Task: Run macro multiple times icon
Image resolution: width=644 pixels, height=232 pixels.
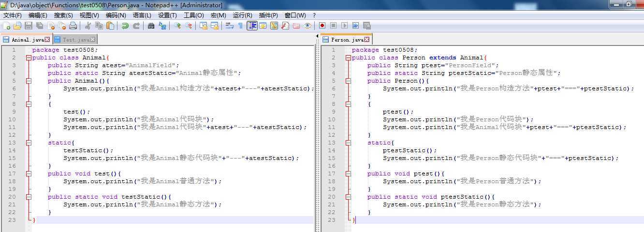Action: click(x=355, y=26)
